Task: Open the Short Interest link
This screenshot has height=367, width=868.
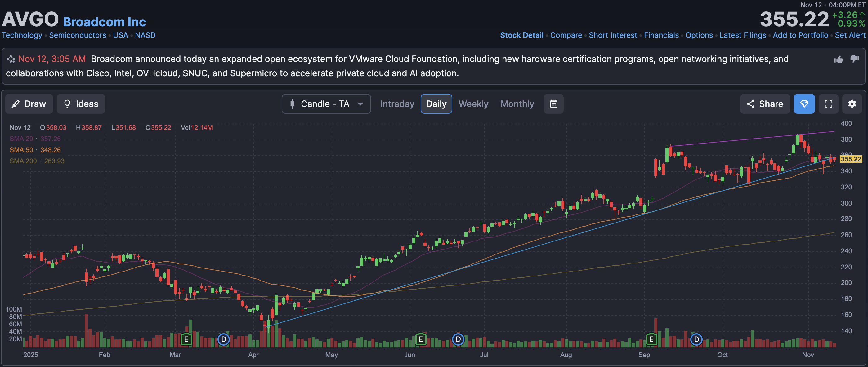Action: (x=613, y=35)
